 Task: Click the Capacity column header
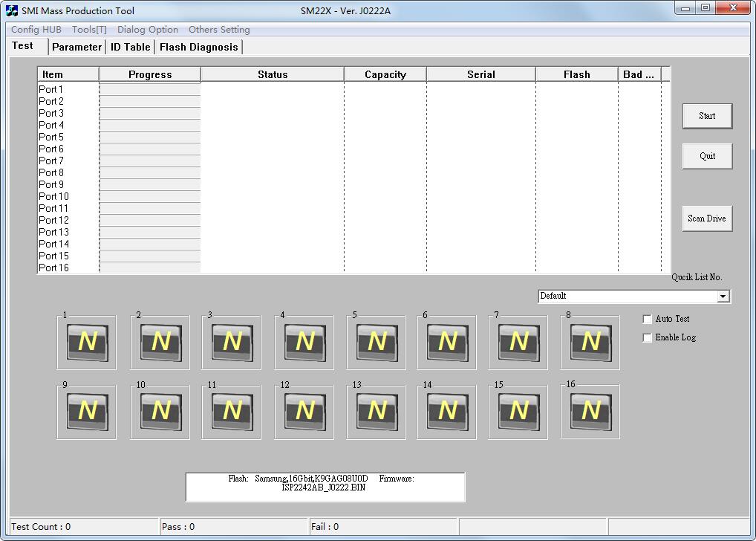tap(385, 74)
